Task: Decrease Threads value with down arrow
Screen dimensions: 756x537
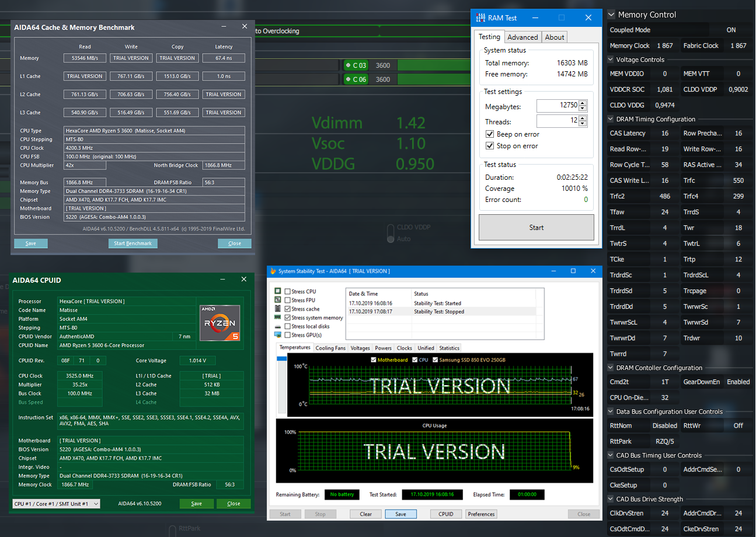Action: click(x=583, y=124)
